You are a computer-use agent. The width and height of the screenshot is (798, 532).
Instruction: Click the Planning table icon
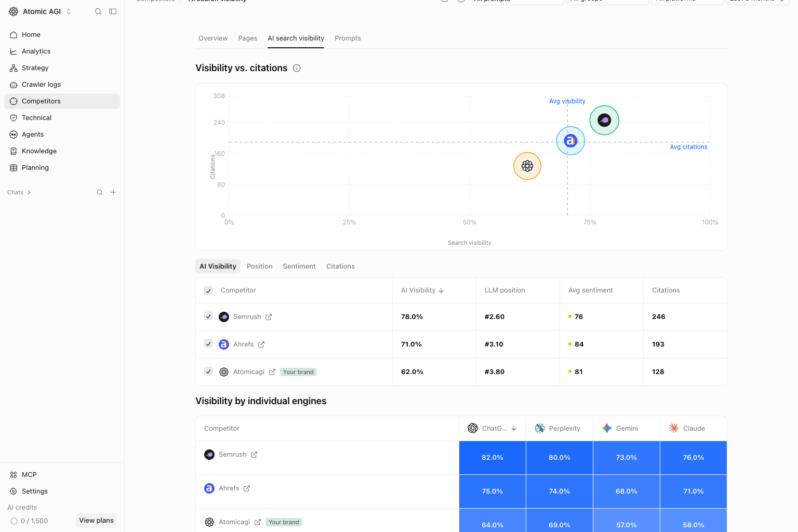[x=14, y=168]
